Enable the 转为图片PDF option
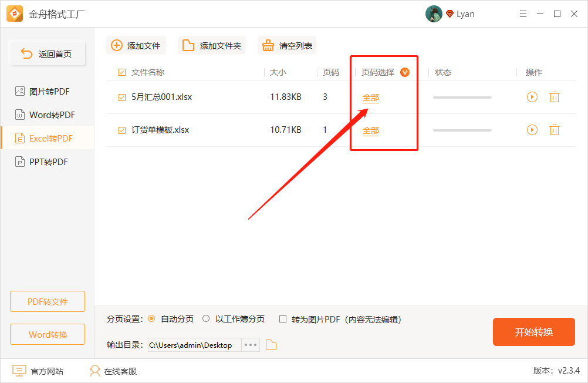The image size is (588, 383). point(283,319)
